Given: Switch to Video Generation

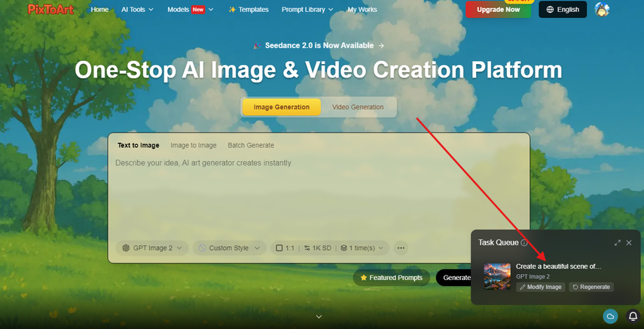Looking at the screenshot, I should (x=358, y=107).
